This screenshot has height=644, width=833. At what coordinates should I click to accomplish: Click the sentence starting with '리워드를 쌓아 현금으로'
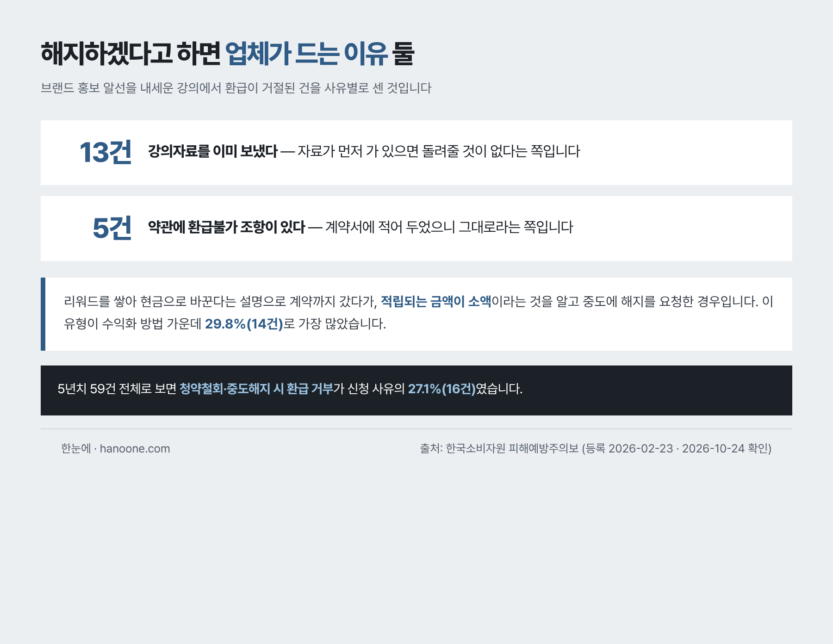coord(419,313)
